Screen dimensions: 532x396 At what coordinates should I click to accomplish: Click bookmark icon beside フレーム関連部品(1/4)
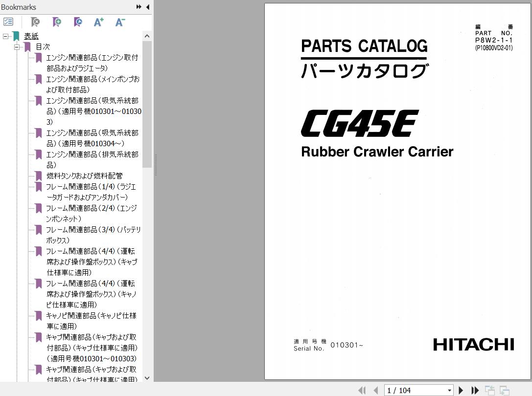[38, 186]
